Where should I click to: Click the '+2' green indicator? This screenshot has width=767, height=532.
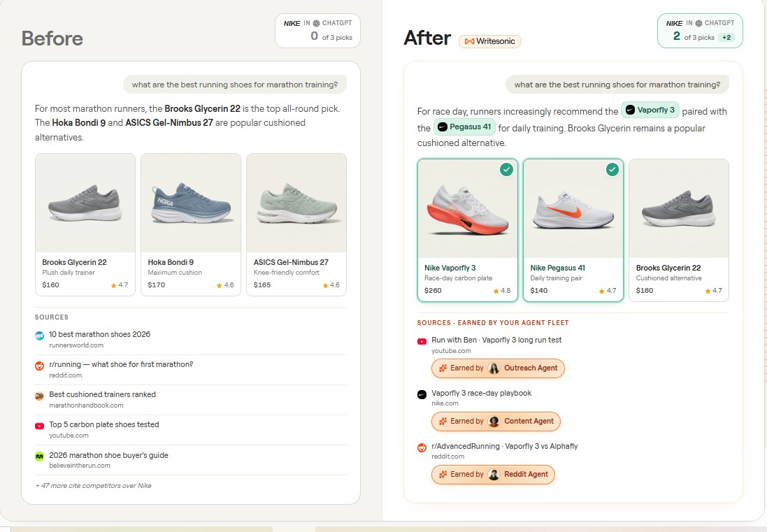tap(726, 38)
